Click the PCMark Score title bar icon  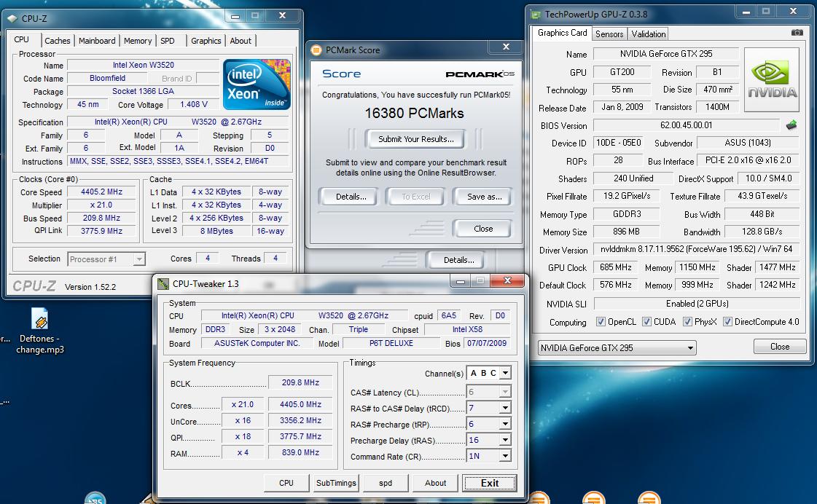click(x=316, y=50)
